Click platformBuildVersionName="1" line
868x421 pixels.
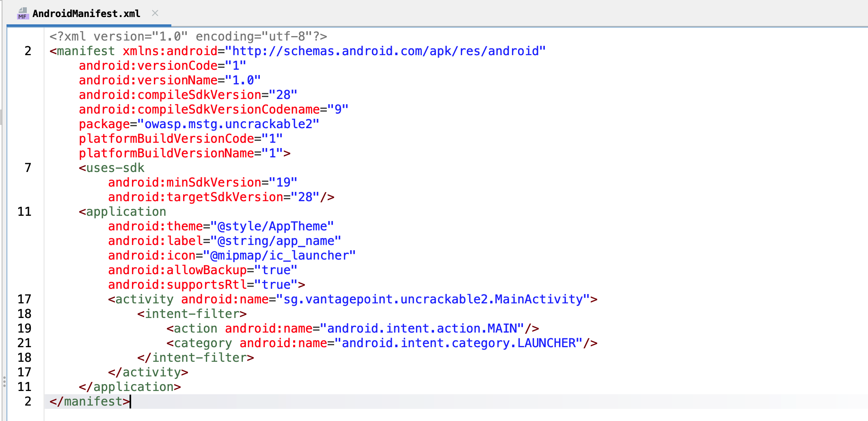click(x=185, y=153)
